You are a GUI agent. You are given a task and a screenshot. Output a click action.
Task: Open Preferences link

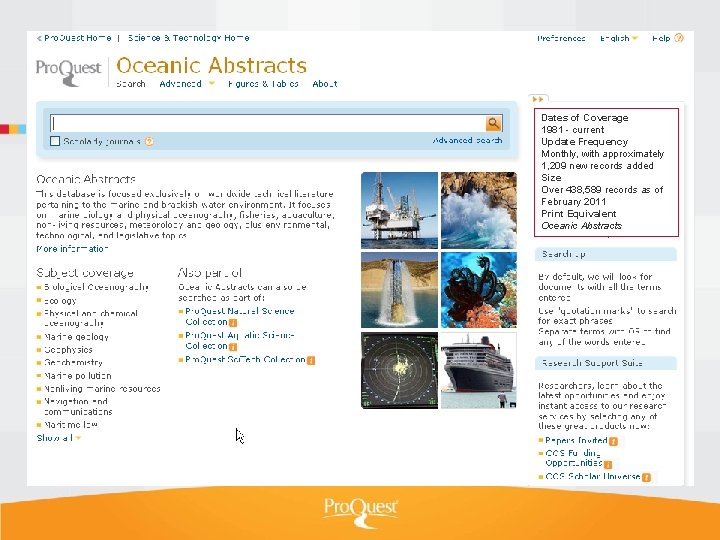pyautogui.click(x=561, y=38)
